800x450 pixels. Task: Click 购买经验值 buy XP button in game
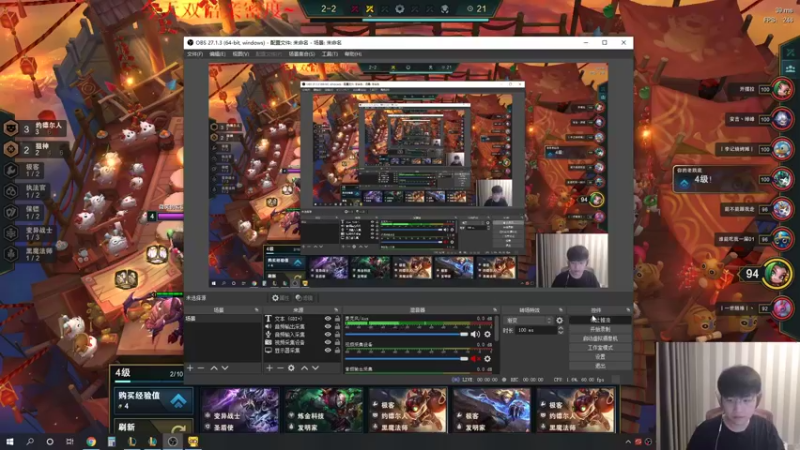pos(154,401)
